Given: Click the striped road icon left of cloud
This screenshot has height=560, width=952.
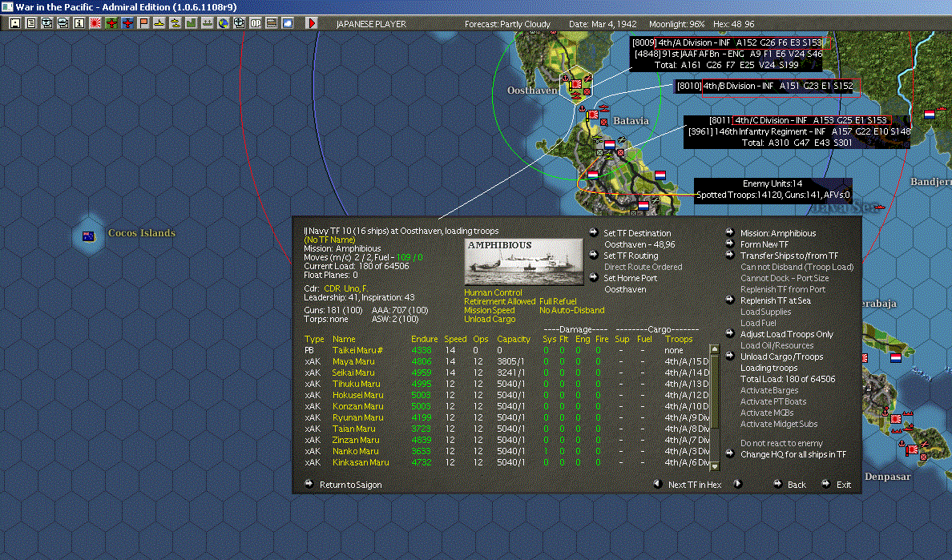Looking at the screenshot, I should [x=272, y=23].
